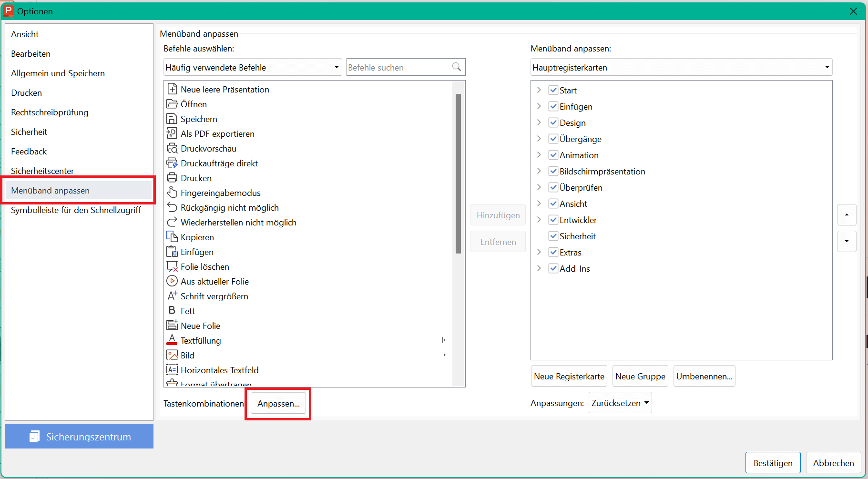Screen dimensions: 868x479
Task: Close the Optionen dialog
Action: click(x=853, y=11)
